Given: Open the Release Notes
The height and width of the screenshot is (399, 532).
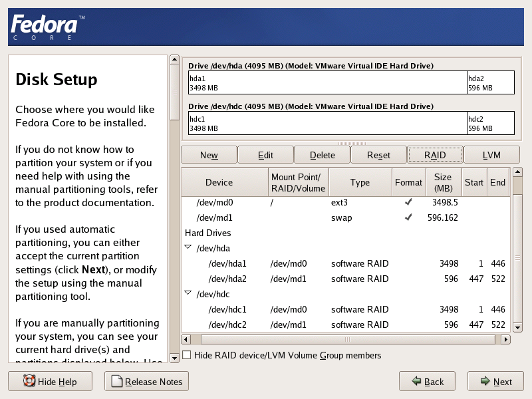Looking at the screenshot, I should [146, 381].
